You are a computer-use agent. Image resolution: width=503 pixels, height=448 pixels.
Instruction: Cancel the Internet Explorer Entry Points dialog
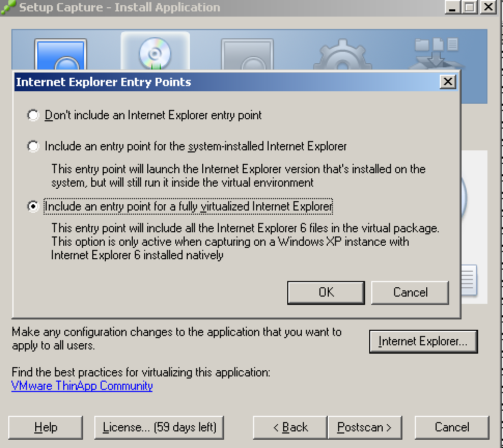point(410,292)
